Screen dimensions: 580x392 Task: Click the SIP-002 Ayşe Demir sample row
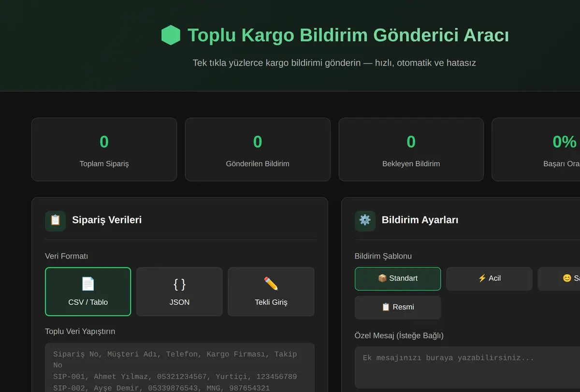[x=161, y=388]
